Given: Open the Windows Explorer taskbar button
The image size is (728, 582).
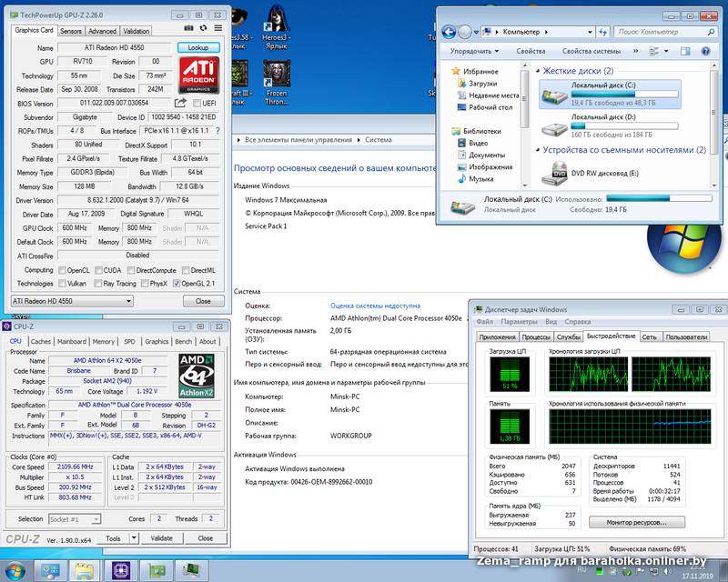Looking at the screenshot, I should [x=85, y=570].
